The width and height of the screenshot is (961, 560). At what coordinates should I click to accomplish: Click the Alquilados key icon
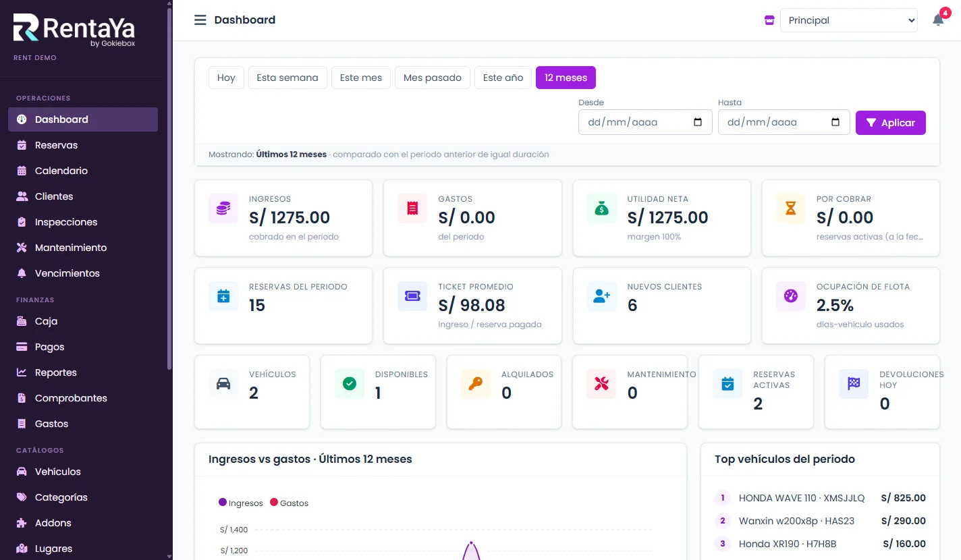(x=476, y=384)
